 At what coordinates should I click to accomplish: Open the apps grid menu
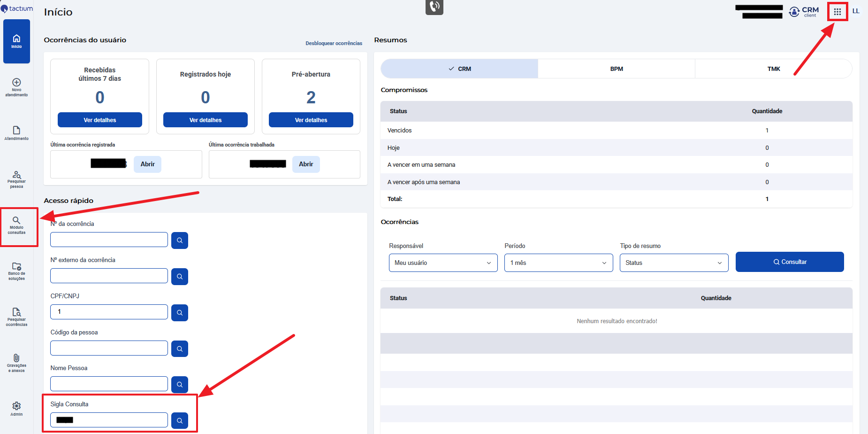pyautogui.click(x=838, y=11)
